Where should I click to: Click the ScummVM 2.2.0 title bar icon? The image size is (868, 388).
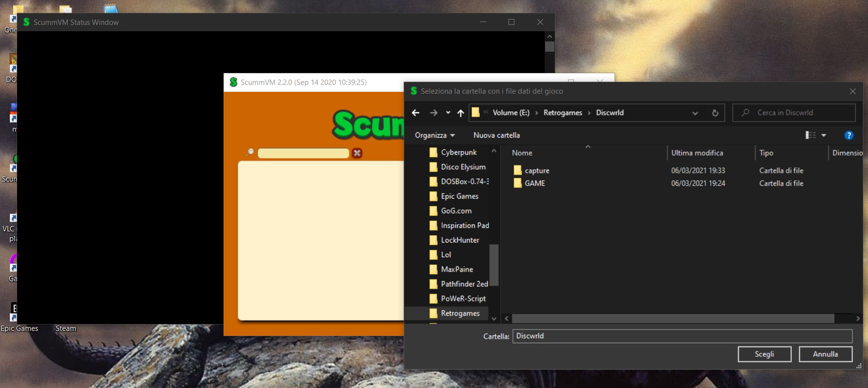(233, 82)
